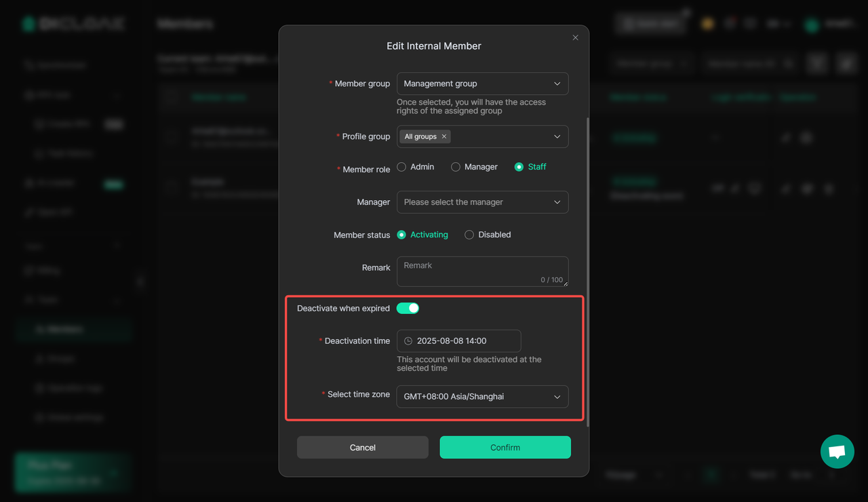Select the Manager member role
The image size is (868, 502).
coord(474,167)
